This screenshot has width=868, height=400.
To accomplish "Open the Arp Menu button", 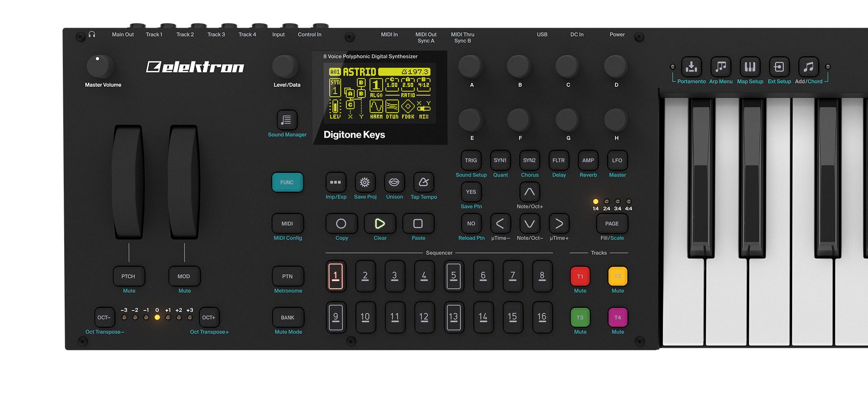I will [721, 67].
